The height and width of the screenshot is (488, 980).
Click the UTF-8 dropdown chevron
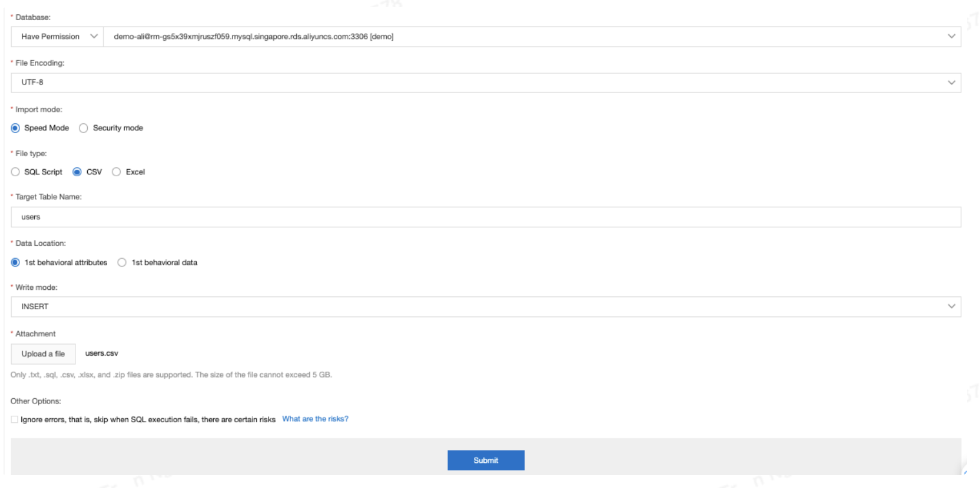[950, 82]
